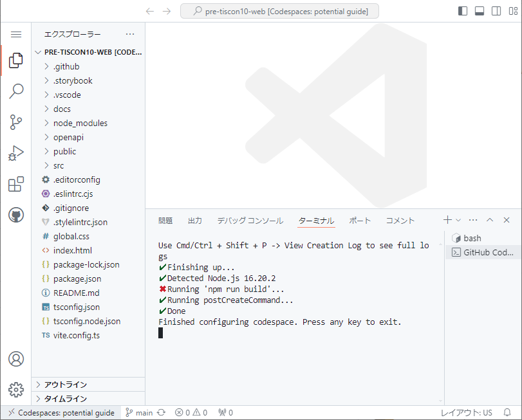Open the Manage gear settings icon
This screenshot has width=522, height=420.
pos(16,389)
